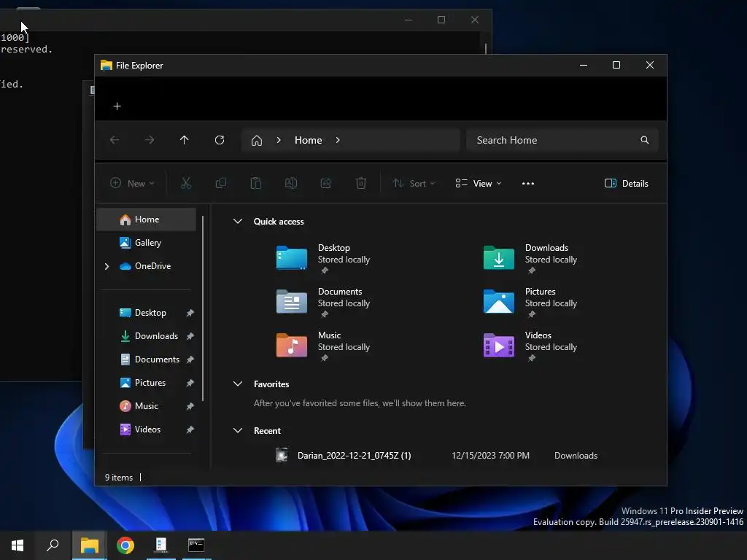The height and width of the screenshot is (560, 747).
Task: Unpin Downloads via sidebar pin icon
Action: tap(190, 336)
